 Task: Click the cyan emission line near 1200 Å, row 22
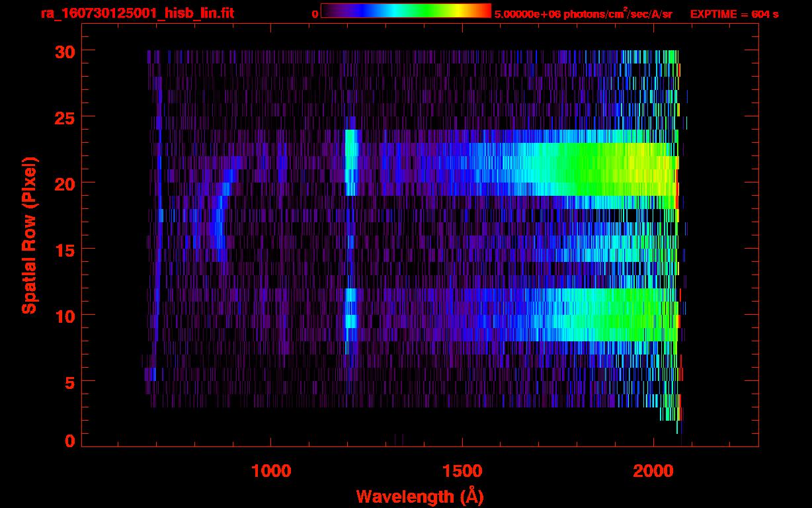tap(350, 156)
